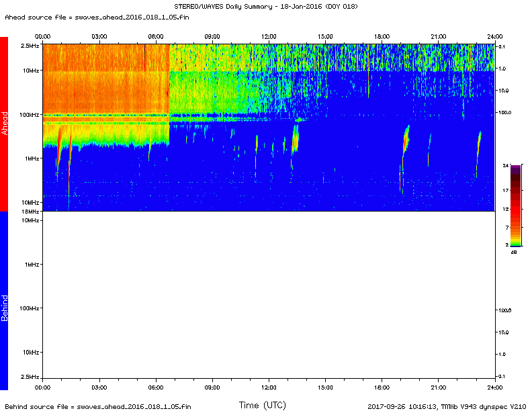
Task: Click the STEREO/WAVES Daily Summary title
Action: point(265,7)
